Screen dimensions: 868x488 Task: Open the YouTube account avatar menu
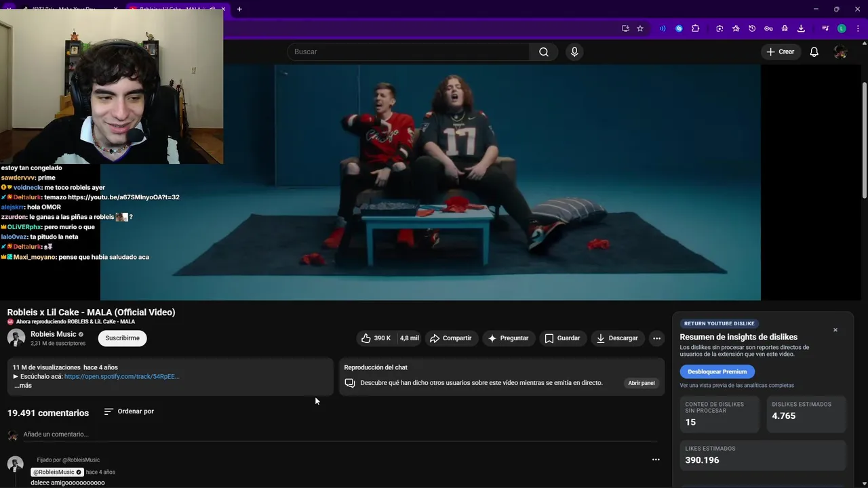(840, 52)
